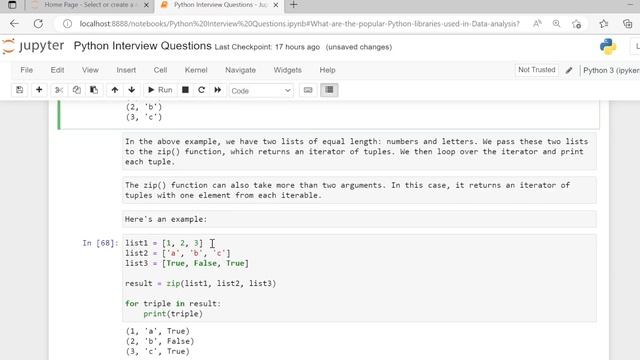Copy selected cells icon
Viewport: 640px width, 360px height.
coord(76,90)
